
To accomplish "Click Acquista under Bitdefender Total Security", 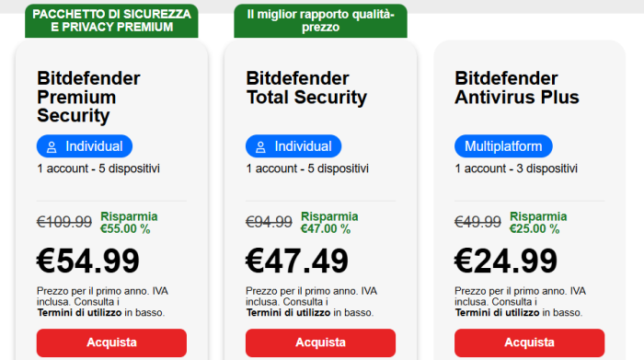I will [x=320, y=343].
